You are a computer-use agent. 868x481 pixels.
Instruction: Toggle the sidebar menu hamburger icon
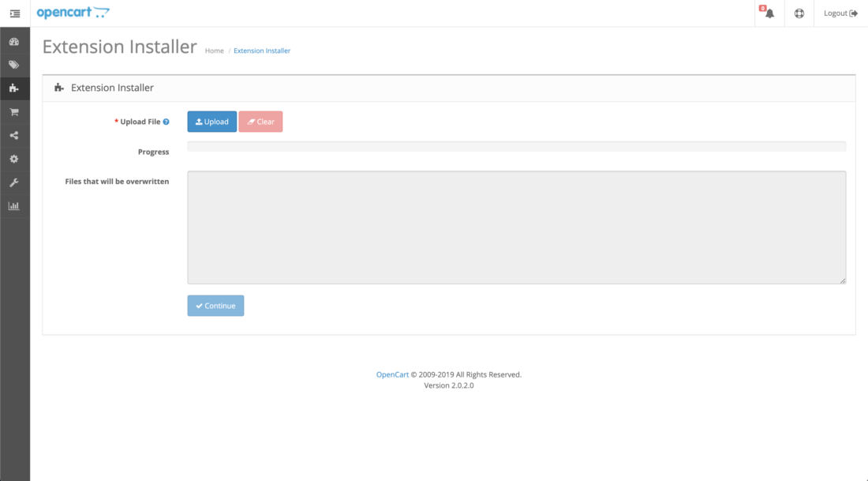tap(15, 13)
